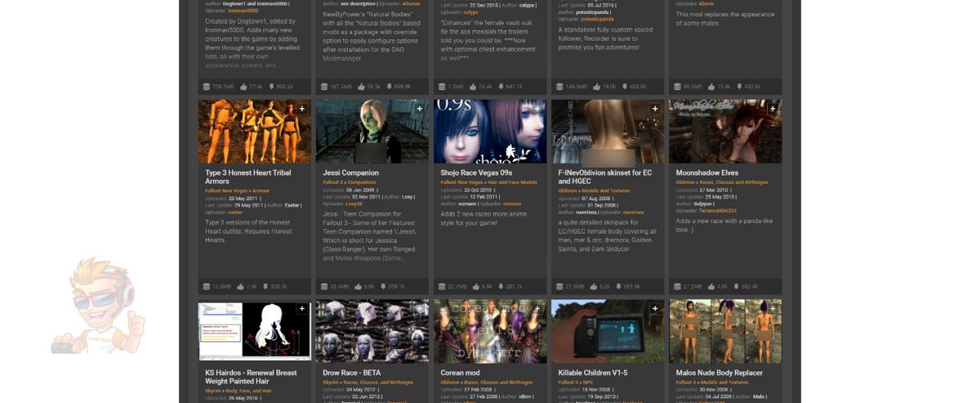Click file size icon on Moonshadow Elves card
The image size is (980, 403).
coord(677,286)
